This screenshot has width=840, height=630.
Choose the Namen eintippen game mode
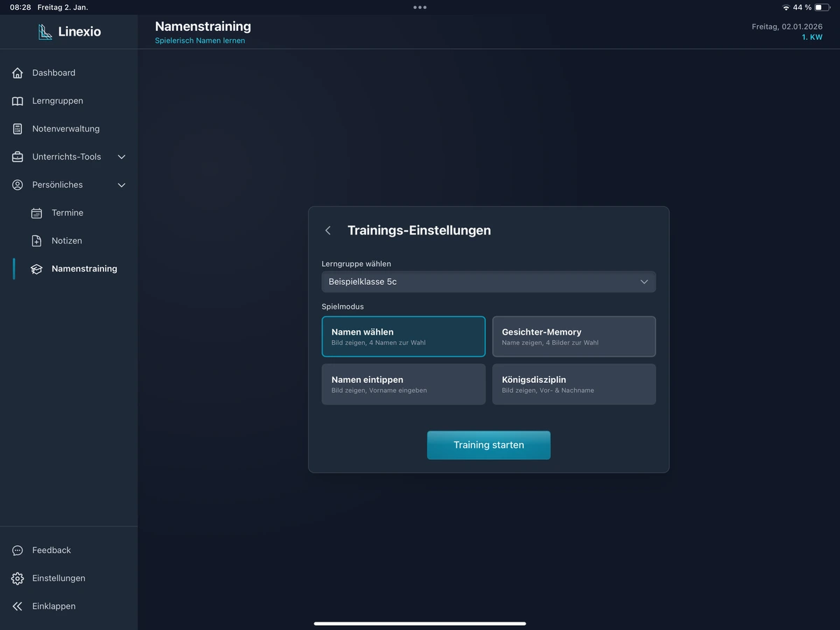tap(403, 384)
